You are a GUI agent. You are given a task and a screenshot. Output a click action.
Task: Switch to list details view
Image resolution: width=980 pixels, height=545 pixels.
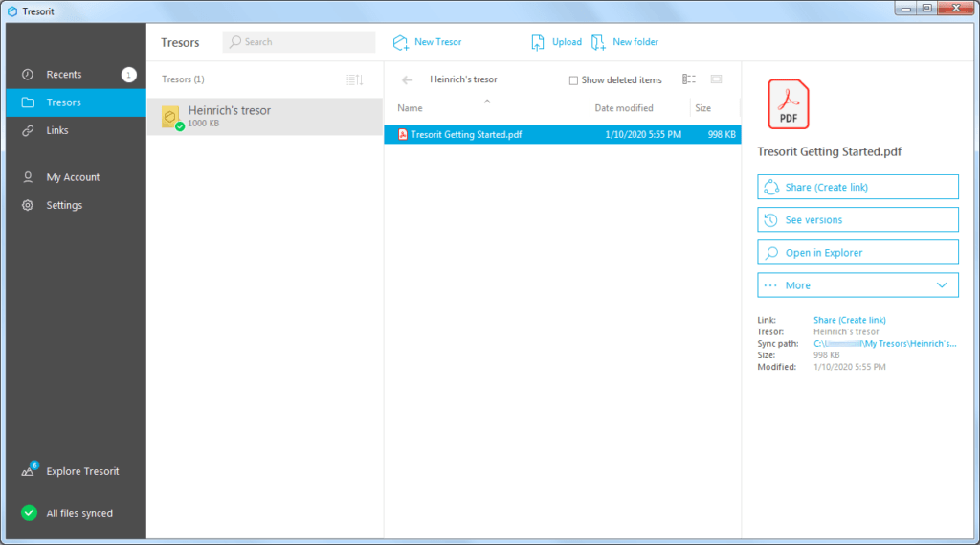[x=689, y=79]
